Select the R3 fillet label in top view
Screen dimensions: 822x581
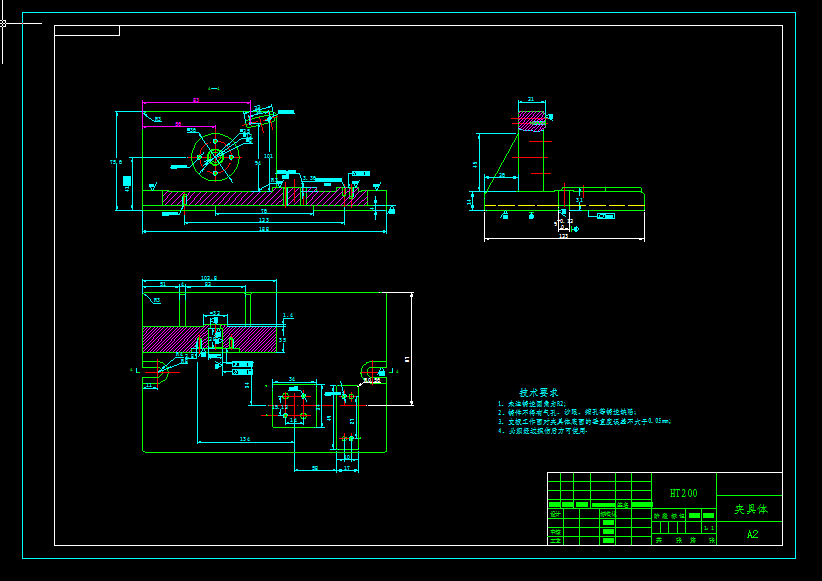click(156, 300)
